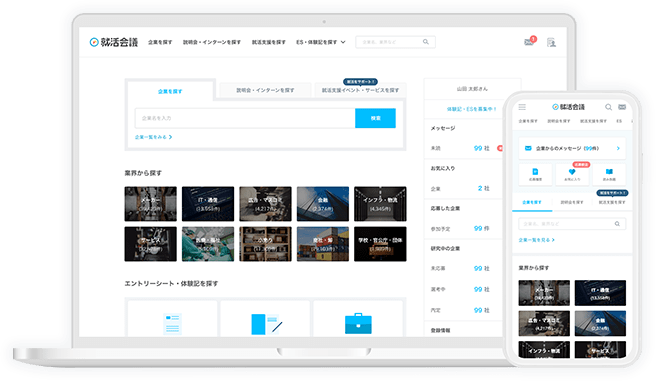Expand the ES・体験記を探す dropdown arrow
This screenshot has width=656, height=381.
[343, 42]
